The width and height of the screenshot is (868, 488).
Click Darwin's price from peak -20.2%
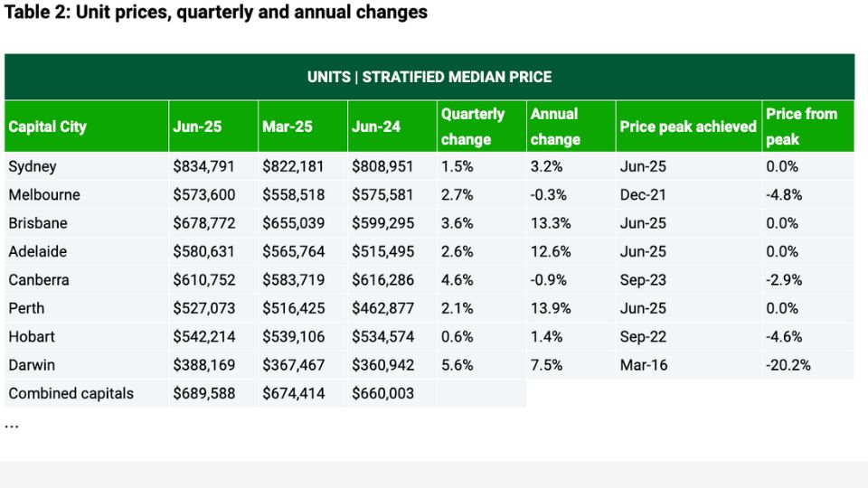(x=788, y=365)
